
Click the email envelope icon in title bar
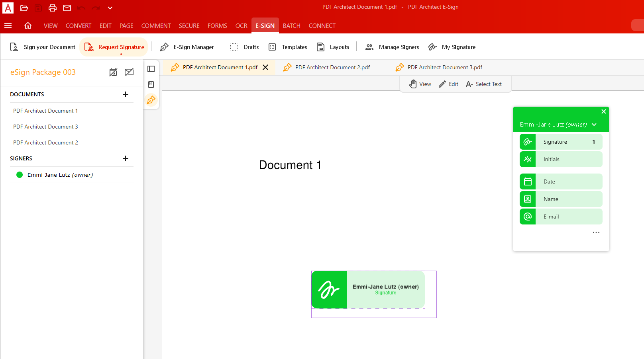pyautogui.click(x=67, y=8)
